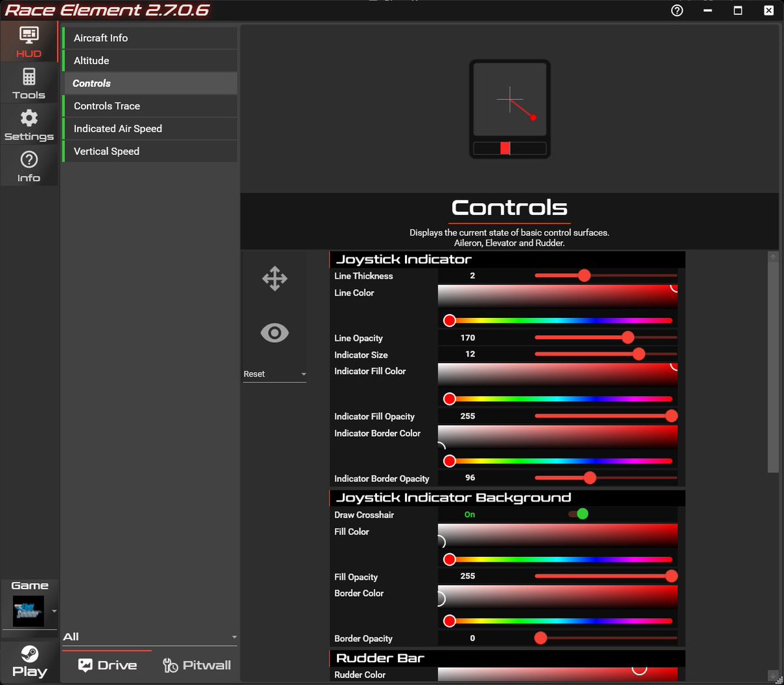The image size is (784, 685).
Task: Click the move overlay arrows icon
Action: coord(274,278)
